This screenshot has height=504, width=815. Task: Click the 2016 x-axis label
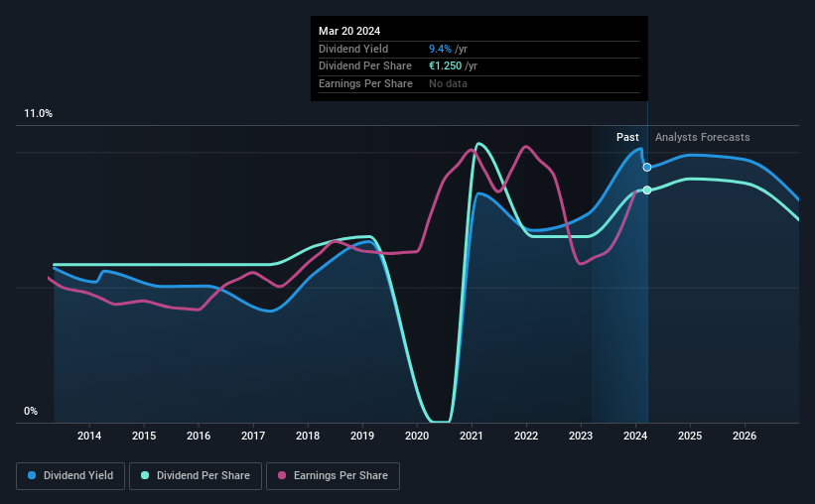pyautogui.click(x=199, y=436)
